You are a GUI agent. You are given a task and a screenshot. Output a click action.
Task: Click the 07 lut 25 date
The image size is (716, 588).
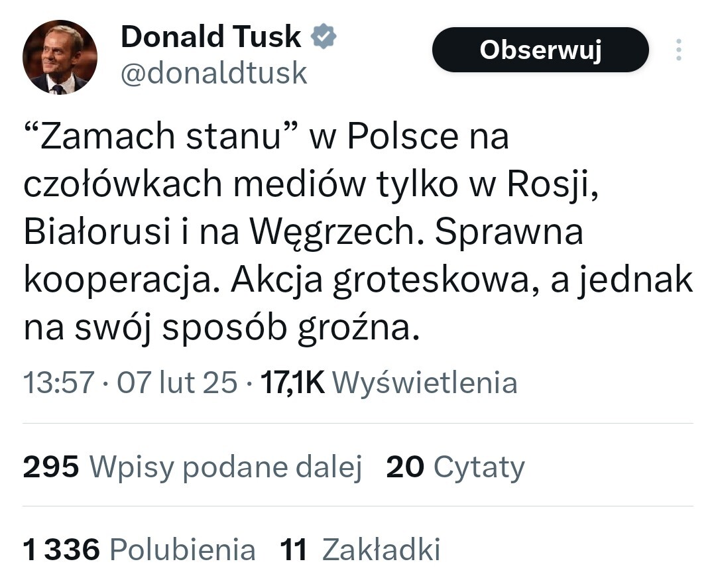[x=177, y=382]
